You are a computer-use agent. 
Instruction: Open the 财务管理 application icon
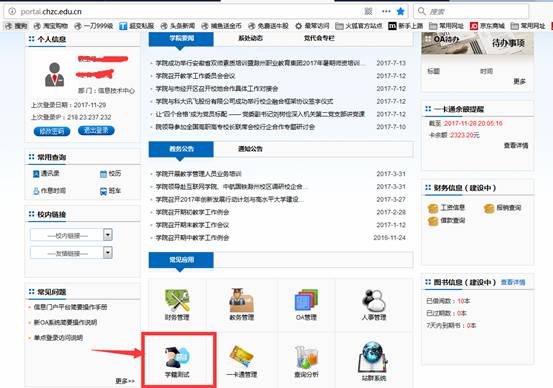(177, 304)
